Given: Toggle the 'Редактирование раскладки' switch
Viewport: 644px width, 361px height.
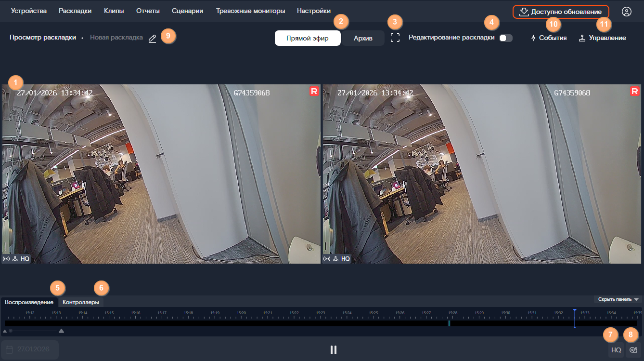Looking at the screenshot, I should 505,38.
